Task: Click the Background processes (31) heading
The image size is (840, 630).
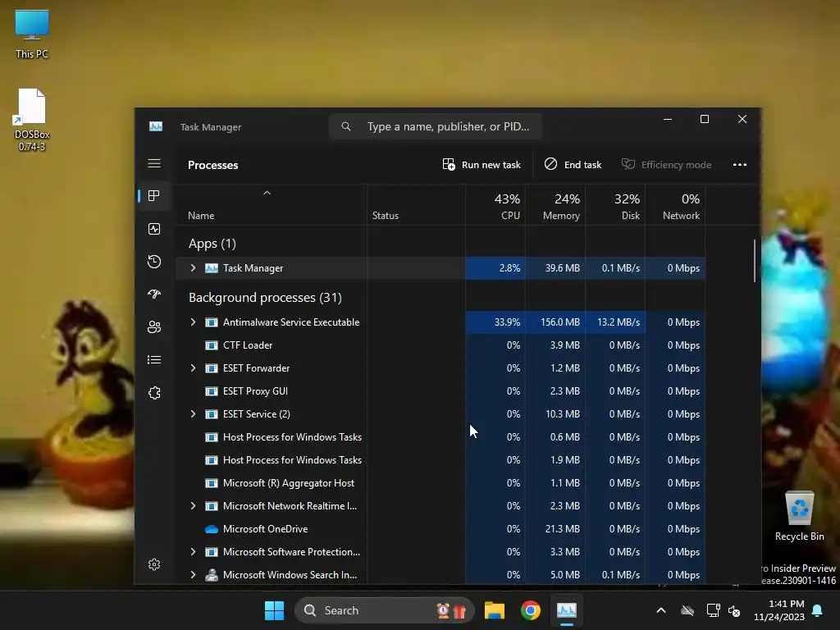Action: coord(265,297)
